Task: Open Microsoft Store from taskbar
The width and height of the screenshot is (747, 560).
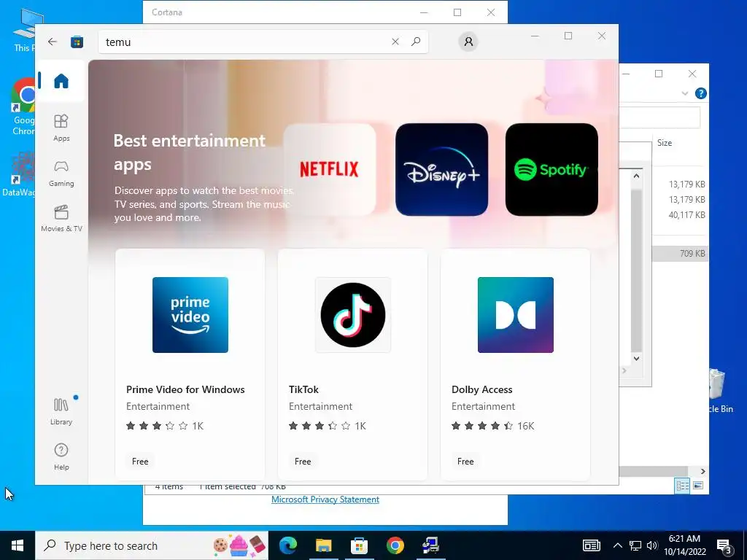Action: point(359,545)
